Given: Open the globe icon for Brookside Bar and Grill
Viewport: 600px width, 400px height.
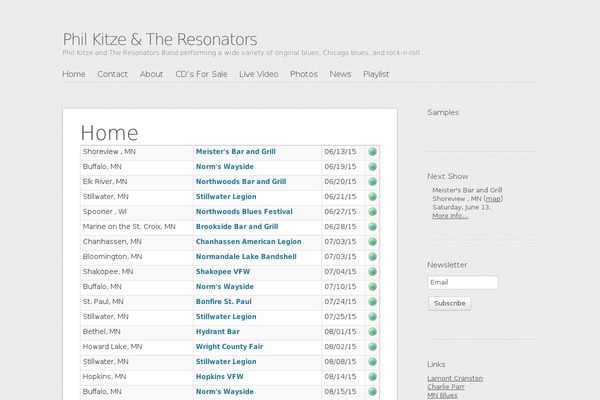Looking at the screenshot, I should [372, 227].
